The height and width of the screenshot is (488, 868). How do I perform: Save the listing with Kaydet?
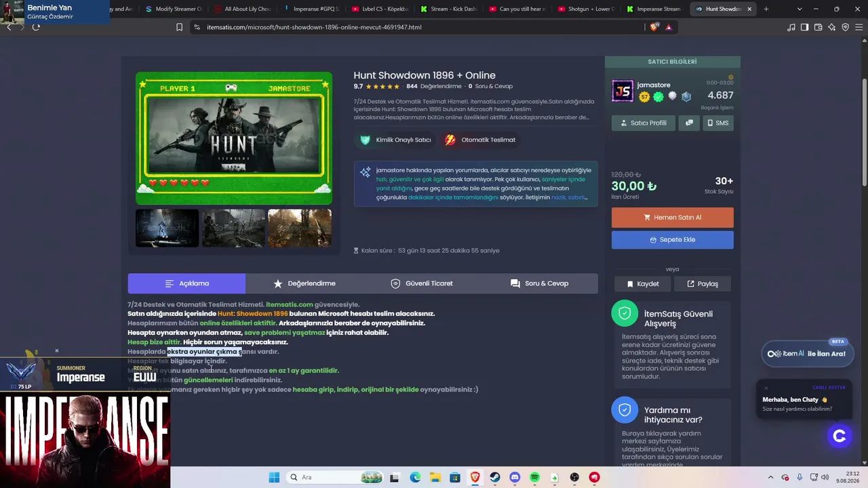pos(643,284)
